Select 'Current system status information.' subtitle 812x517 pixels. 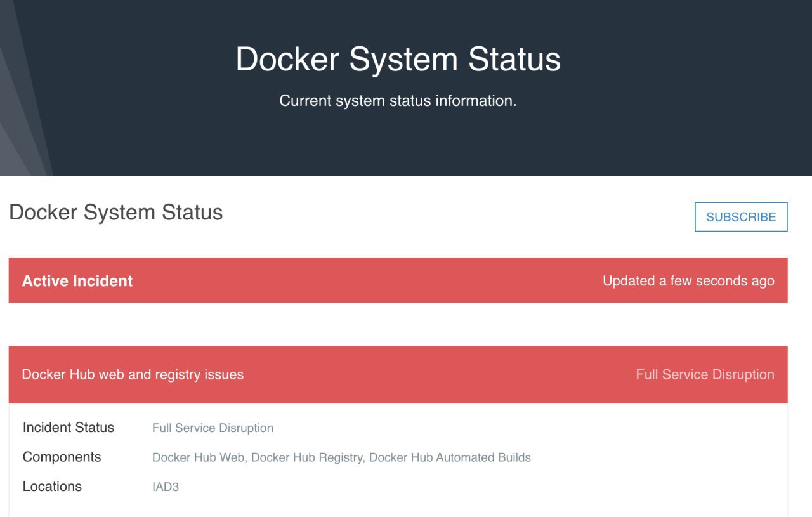(x=398, y=101)
